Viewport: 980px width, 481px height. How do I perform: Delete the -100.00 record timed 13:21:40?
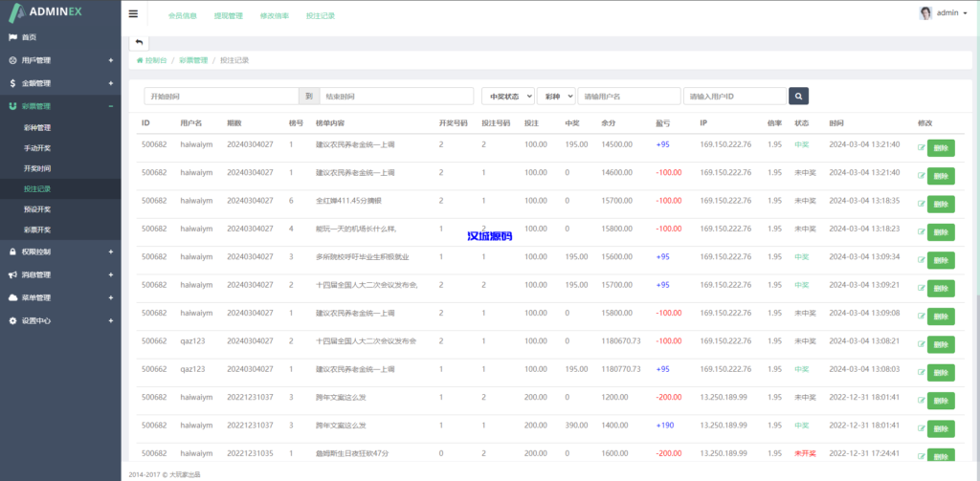tap(941, 176)
